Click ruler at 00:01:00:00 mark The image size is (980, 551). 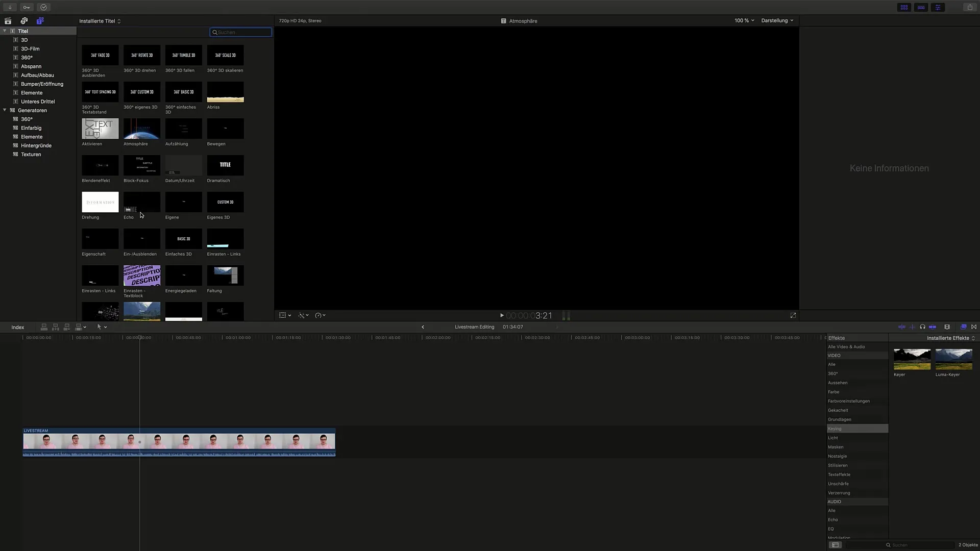[238, 338]
